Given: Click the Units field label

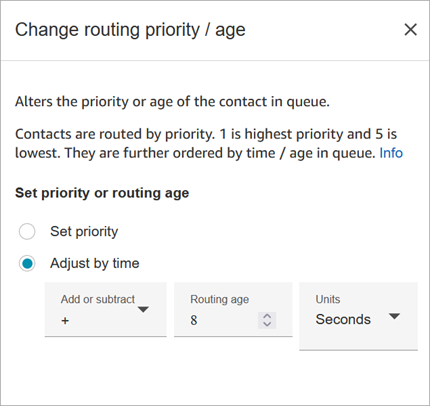Looking at the screenshot, I should click(x=328, y=299).
